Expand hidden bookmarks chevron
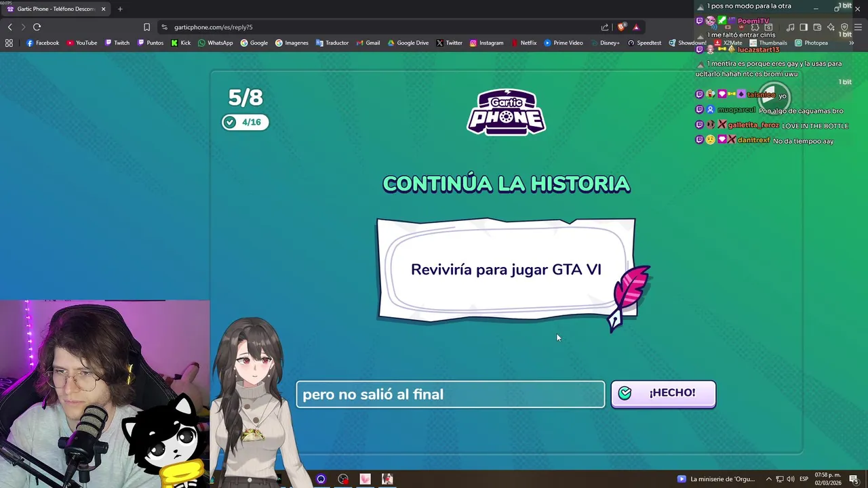Image resolution: width=868 pixels, height=488 pixels. pos(852,43)
